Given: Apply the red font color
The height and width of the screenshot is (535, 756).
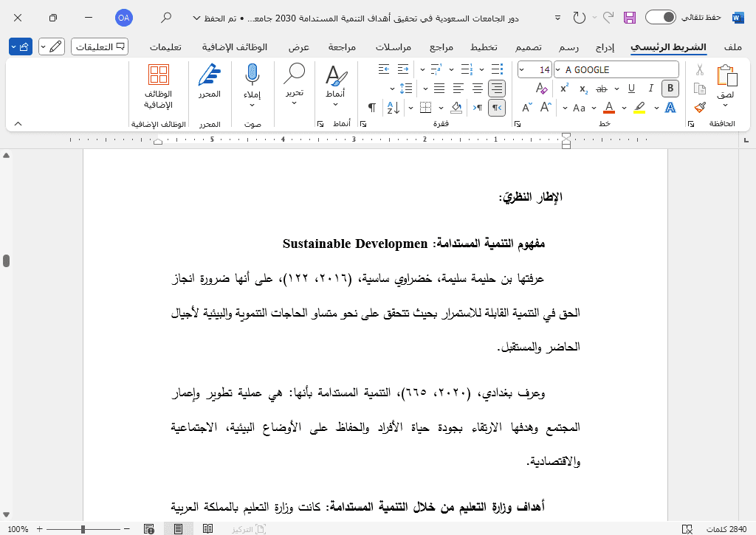Looking at the screenshot, I should click(609, 108).
